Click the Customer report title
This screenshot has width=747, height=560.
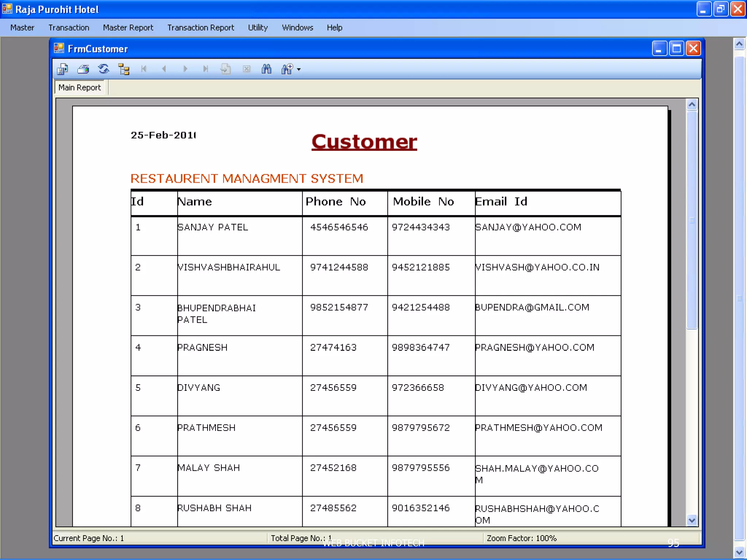tap(364, 141)
